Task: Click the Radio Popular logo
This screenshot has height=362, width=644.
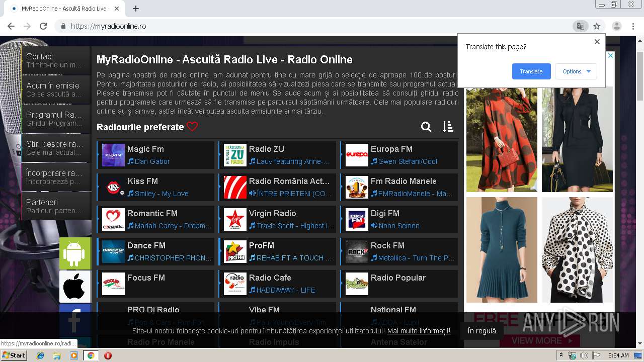Action: tap(357, 284)
